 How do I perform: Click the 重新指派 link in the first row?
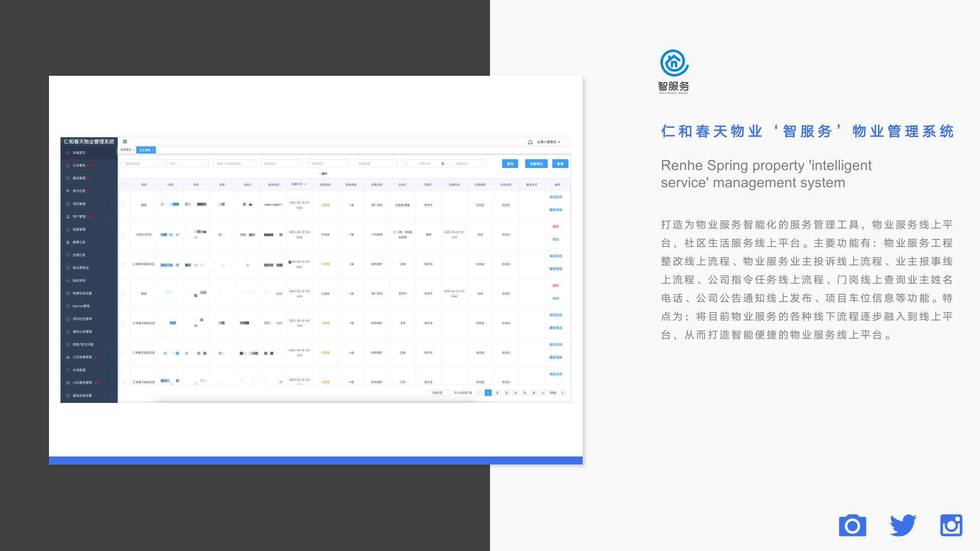(x=556, y=210)
